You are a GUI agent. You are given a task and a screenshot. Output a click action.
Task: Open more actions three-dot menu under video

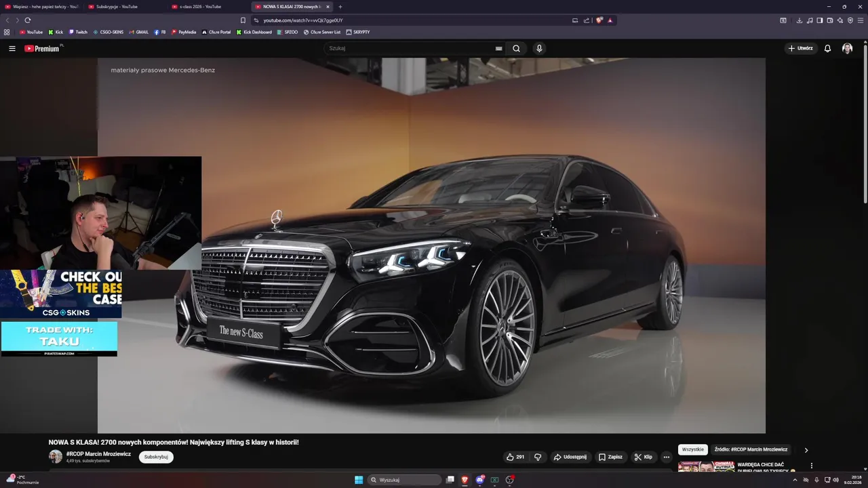[x=666, y=457]
